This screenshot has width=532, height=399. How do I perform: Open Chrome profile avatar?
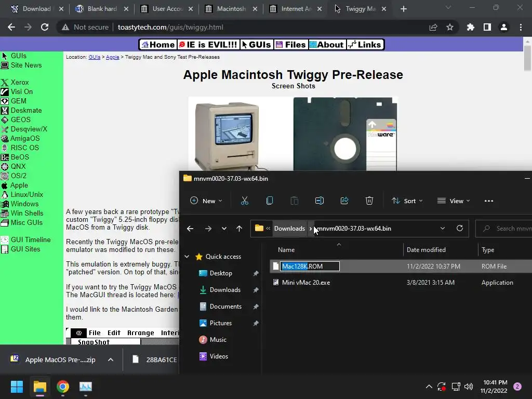pos(504,27)
